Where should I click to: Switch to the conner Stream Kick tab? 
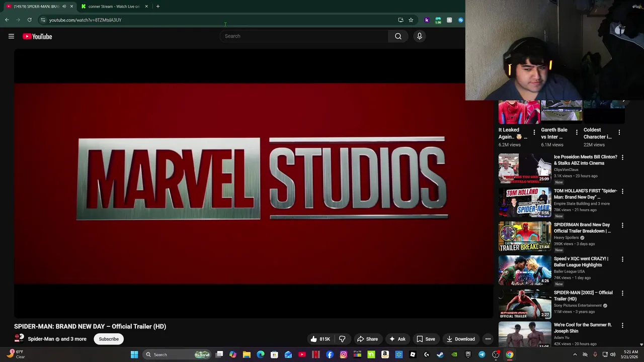[x=114, y=7]
